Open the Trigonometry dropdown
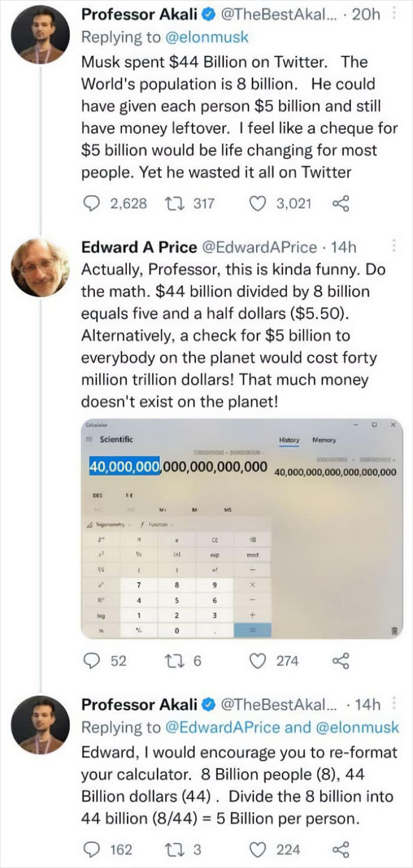The image size is (413, 868). click(x=112, y=524)
